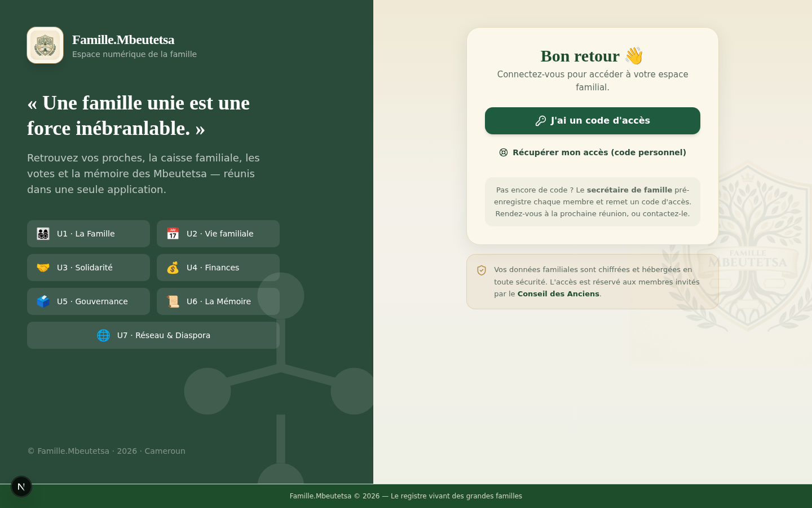Click the lifebuoy icon beside Récupérer mon accès

coord(504,152)
